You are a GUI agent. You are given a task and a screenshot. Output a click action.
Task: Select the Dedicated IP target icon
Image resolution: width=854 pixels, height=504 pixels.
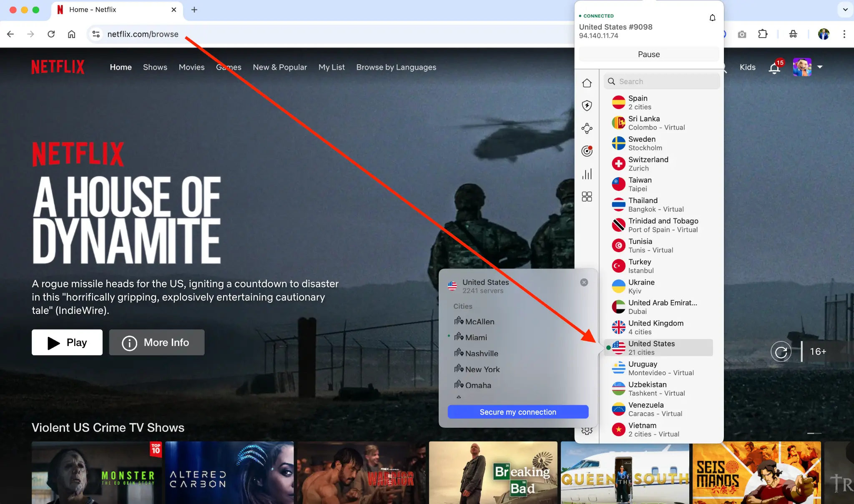click(587, 151)
